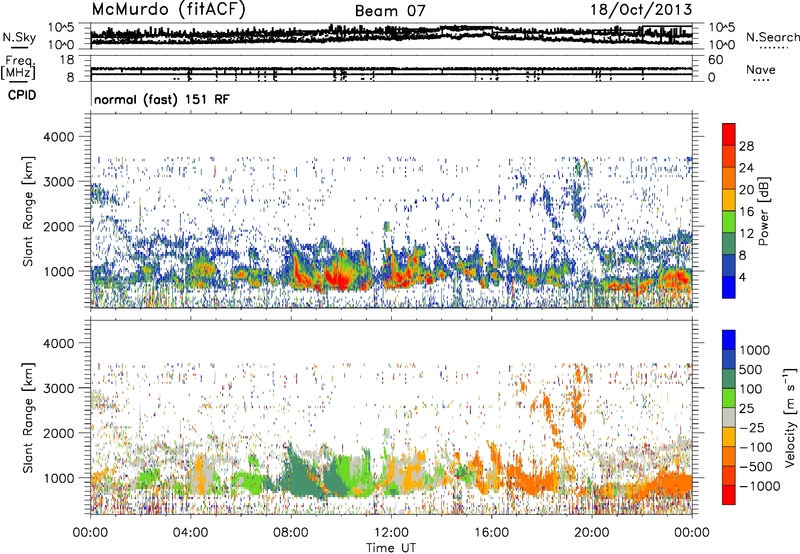Image resolution: width=800 pixels, height=554 pixels.
Task: Click the "12:00" time axis label
Action: pyautogui.click(x=391, y=533)
